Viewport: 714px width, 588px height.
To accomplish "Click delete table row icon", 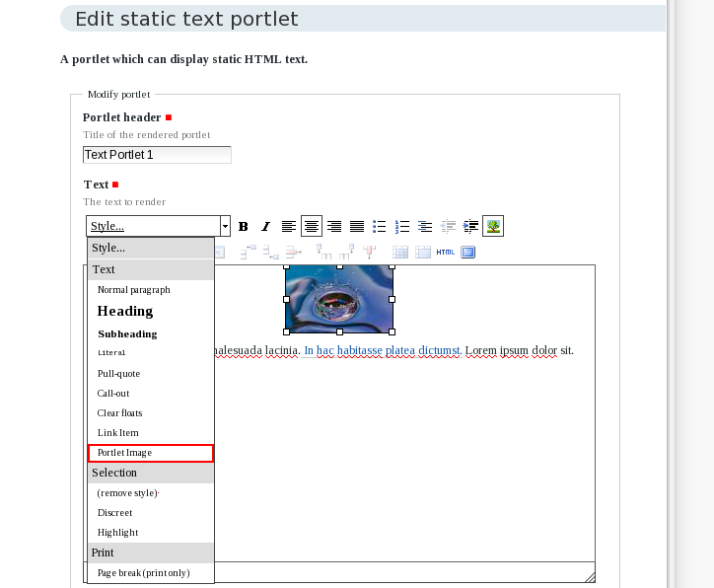I will [294, 252].
